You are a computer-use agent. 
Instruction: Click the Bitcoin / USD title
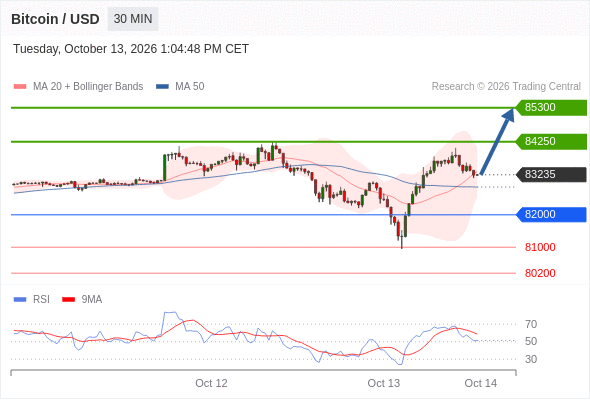[x=55, y=19]
